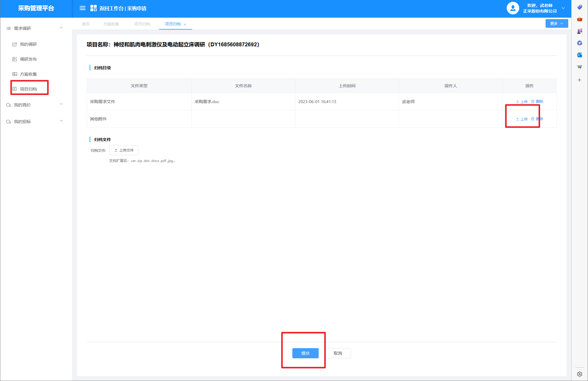
Task: Expand the 我的竞价 menu group
Action: coord(61,105)
